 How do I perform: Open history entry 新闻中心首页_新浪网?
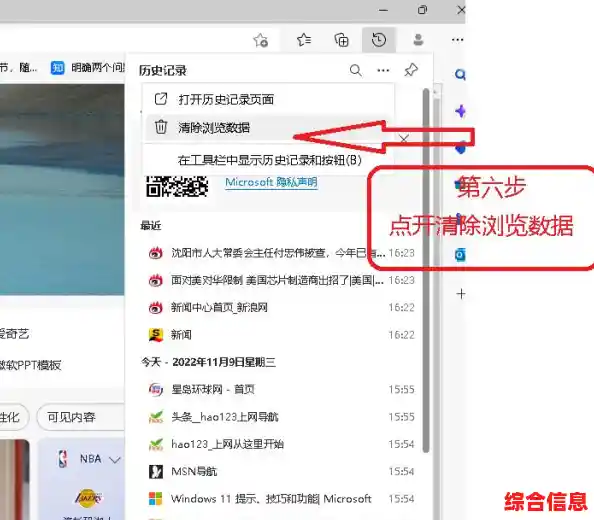(281, 307)
